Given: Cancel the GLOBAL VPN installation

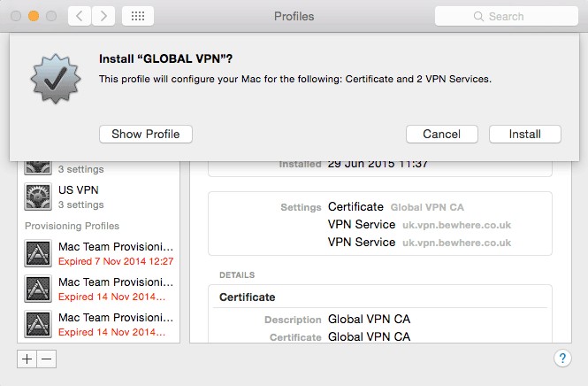Looking at the screenshot, I should click(442, 134).
